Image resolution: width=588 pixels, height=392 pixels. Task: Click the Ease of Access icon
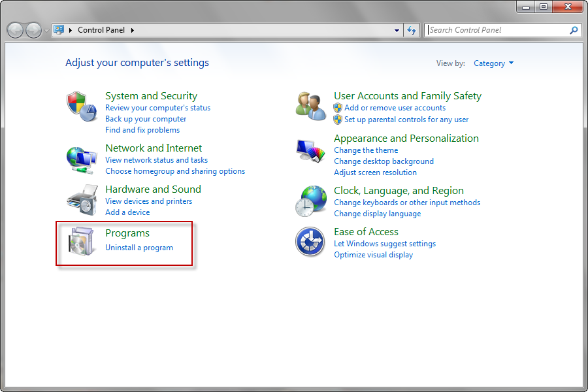[x=310, y=241]
